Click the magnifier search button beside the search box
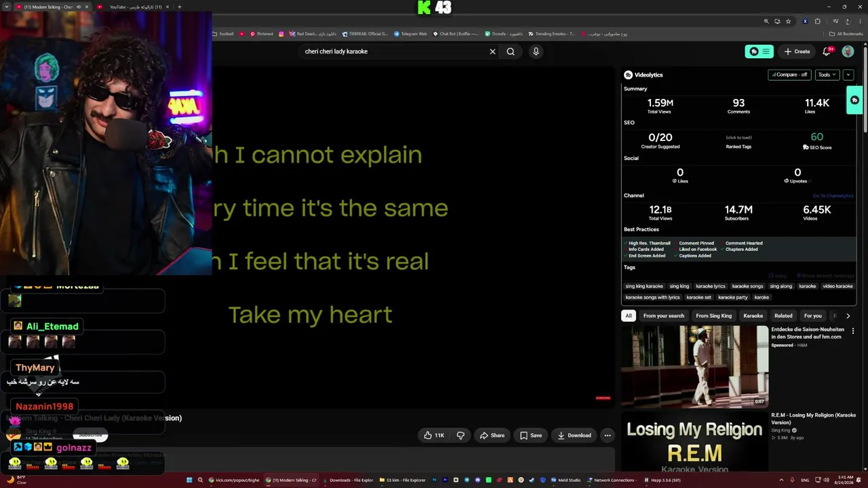 (511, 52)
